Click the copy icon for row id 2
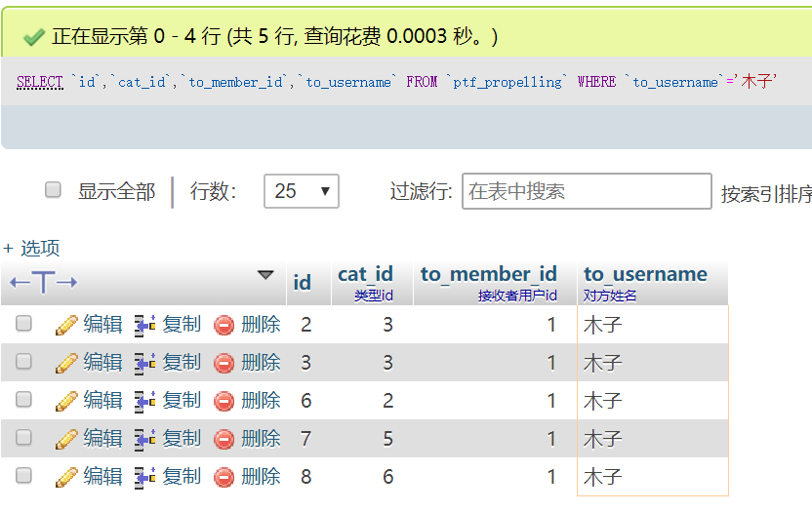 (x=144, y=325)
